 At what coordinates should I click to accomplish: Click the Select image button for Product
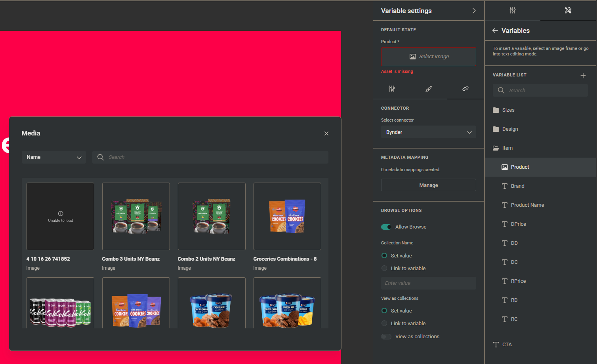428,56
